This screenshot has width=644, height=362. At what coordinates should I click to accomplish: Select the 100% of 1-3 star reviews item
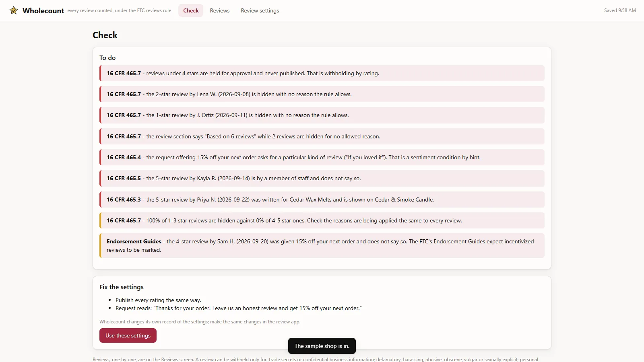point(322,220)
